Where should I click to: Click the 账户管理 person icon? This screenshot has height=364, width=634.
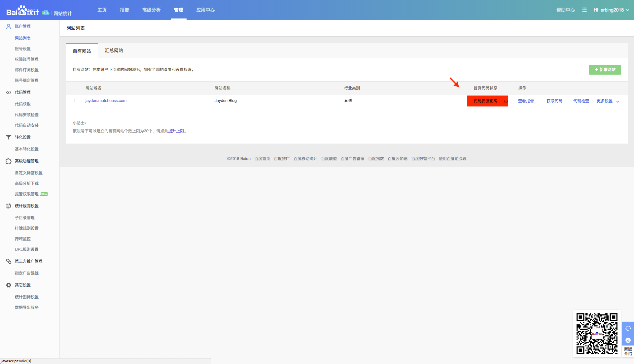(9, 26)
